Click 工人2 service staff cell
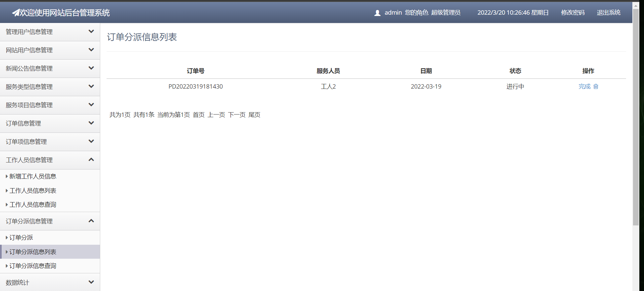644x291 pixels. (x=328, y=87)
